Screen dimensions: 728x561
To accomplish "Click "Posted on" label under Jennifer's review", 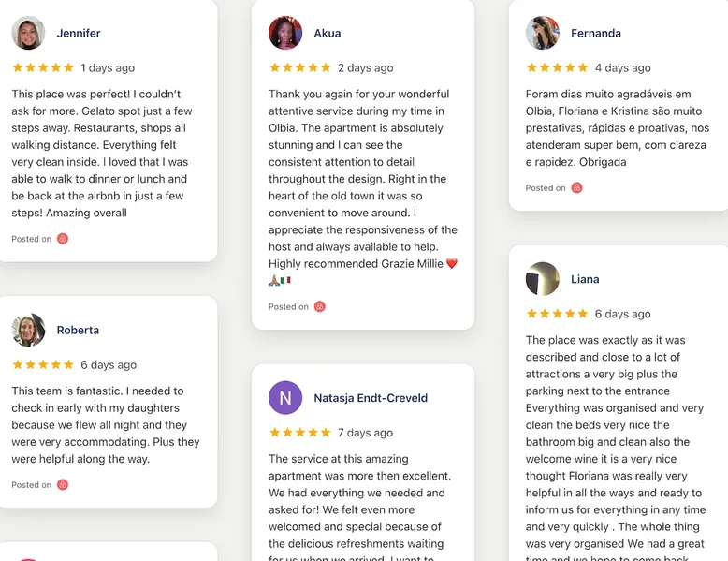I will point(32,239).
